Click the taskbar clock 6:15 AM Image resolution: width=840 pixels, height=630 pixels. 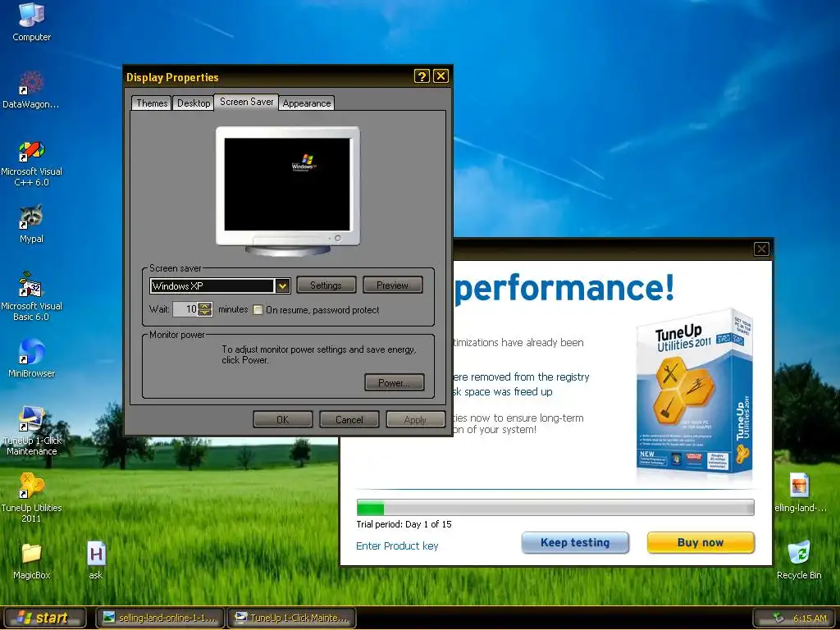pos(810,619)
